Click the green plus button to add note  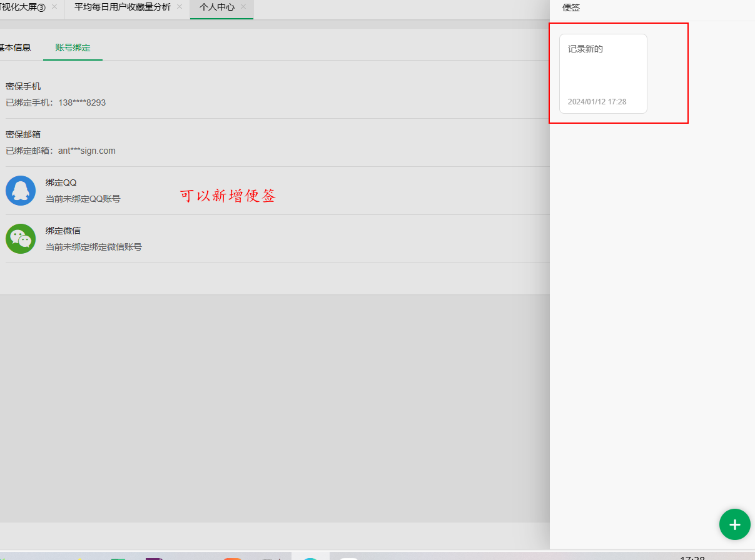[734, 524]
